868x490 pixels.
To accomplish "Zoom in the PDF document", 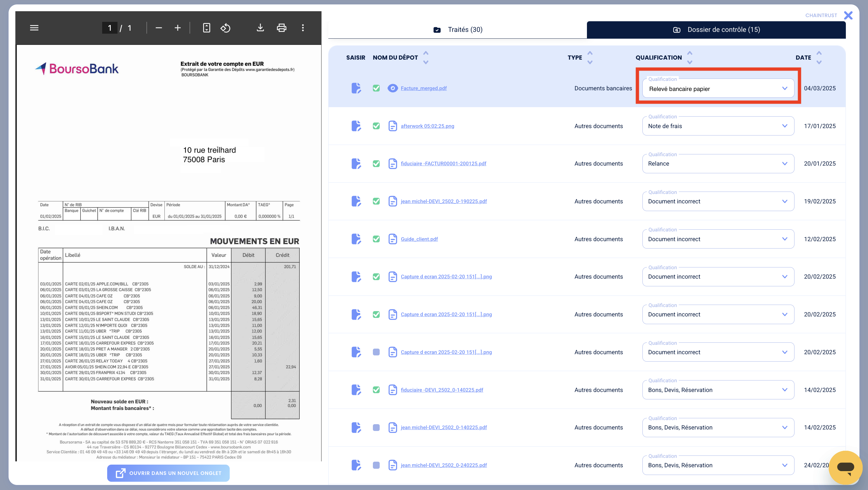I will pyautogui.click(x=177, y=28).
